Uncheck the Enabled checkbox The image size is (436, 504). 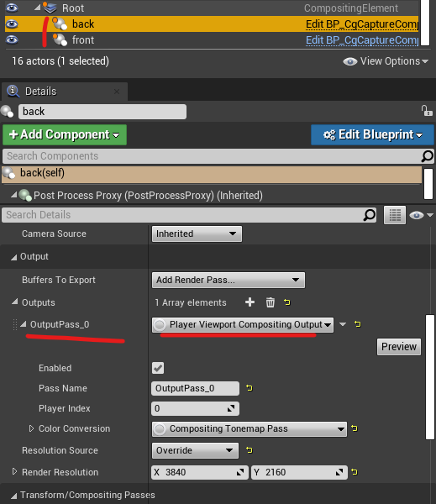[x=158, y=368]
